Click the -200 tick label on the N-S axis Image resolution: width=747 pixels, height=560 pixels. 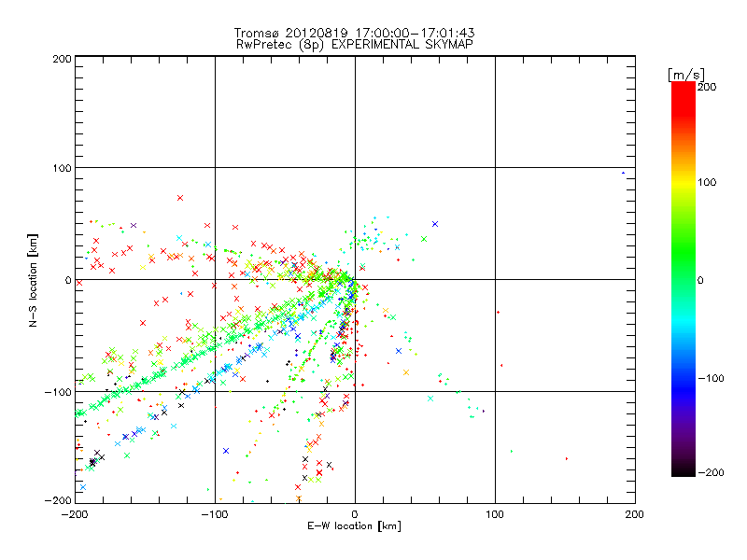[58, 501]
